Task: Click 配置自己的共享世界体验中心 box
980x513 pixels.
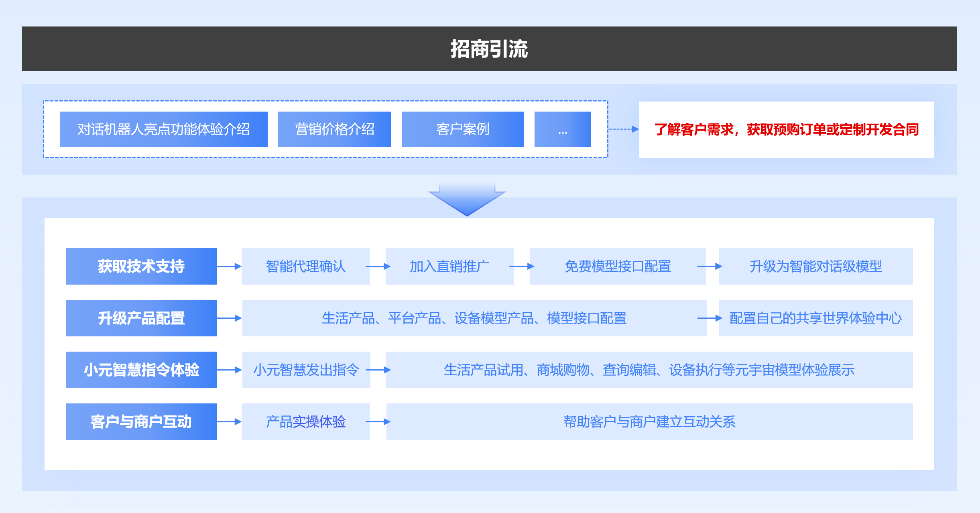Action: [815, 318]
